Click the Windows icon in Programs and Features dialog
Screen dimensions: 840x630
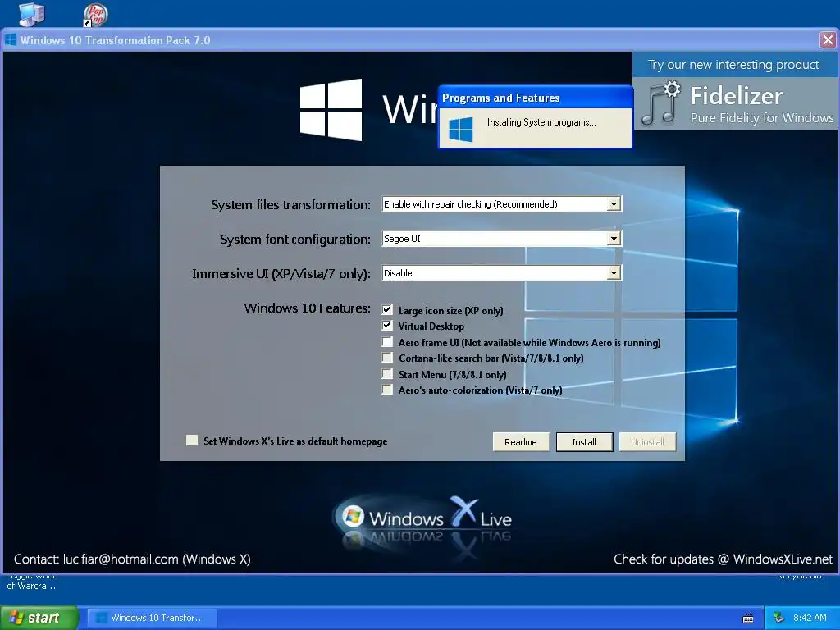(x=461, y=129)
